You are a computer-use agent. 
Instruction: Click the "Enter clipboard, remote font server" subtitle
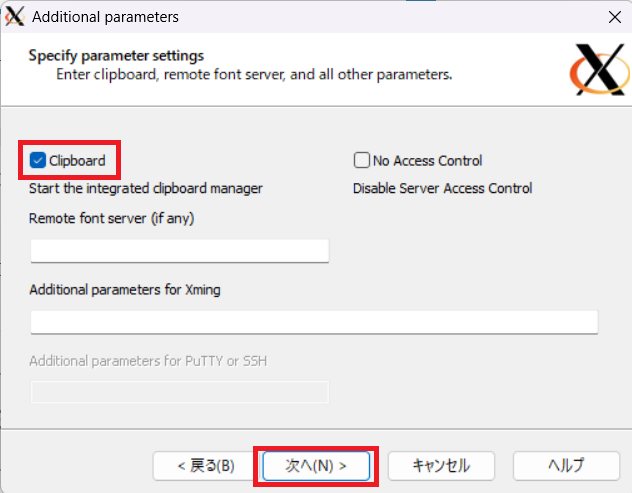253,74
